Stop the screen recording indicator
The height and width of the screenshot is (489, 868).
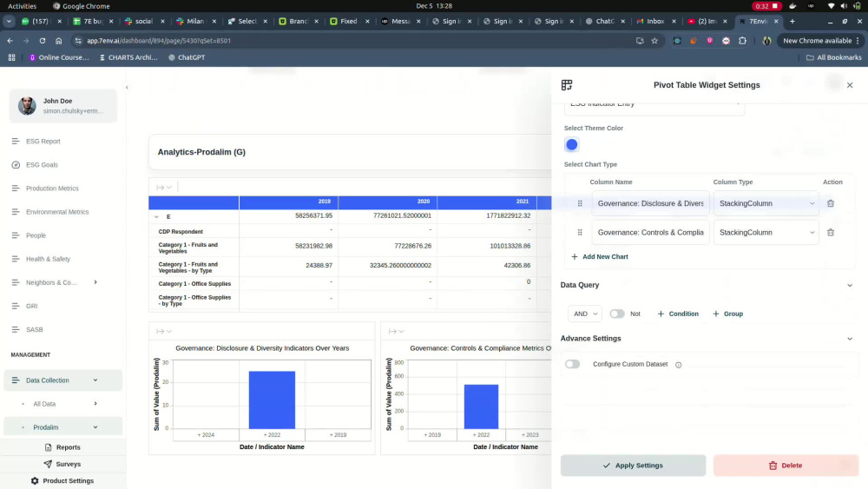click(766, 6)
